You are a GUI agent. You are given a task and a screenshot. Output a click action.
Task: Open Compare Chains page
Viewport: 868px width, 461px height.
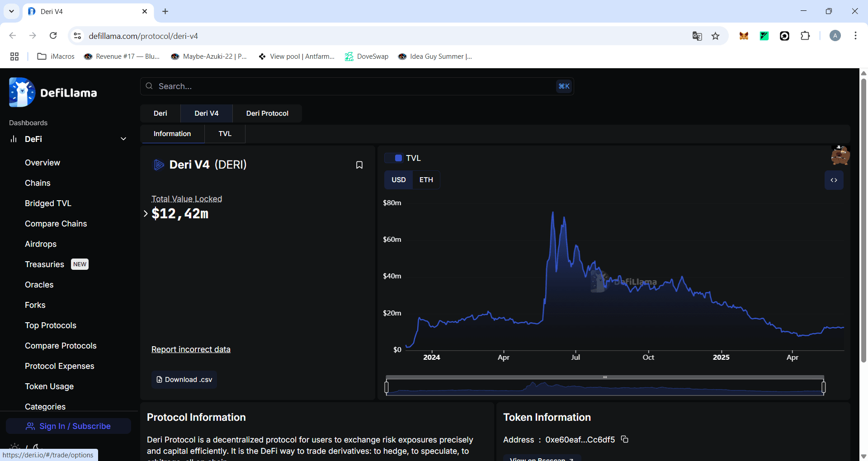[56, 224]
